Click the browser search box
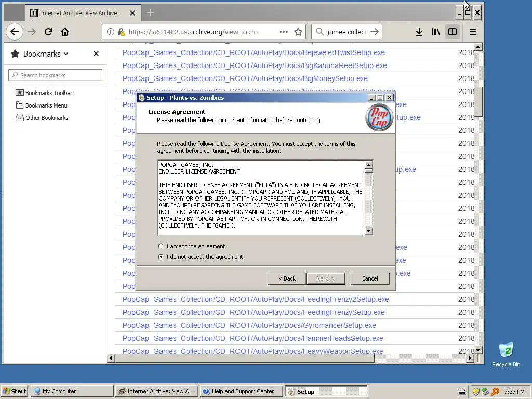Viewport: 532px width, 399px height. [x=346, y=32]
